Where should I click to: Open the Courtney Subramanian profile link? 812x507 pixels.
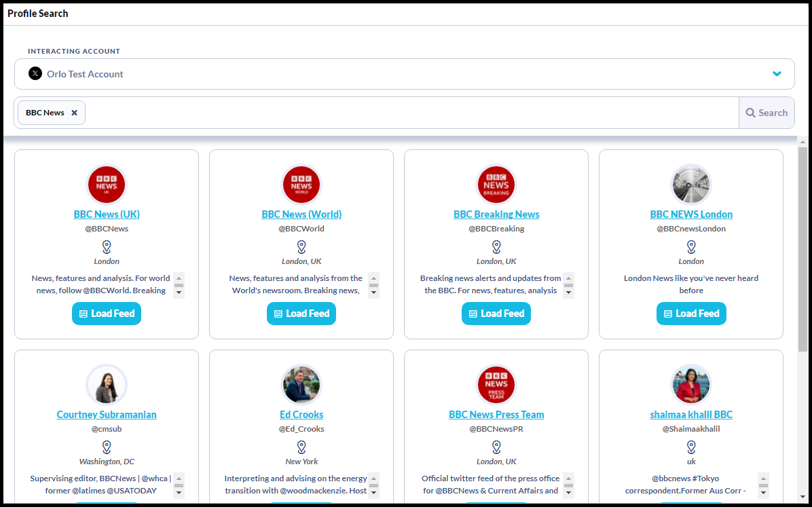107,415
